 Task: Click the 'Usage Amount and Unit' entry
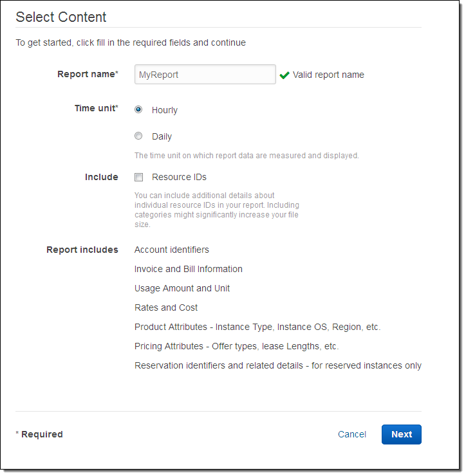point(182,288)
